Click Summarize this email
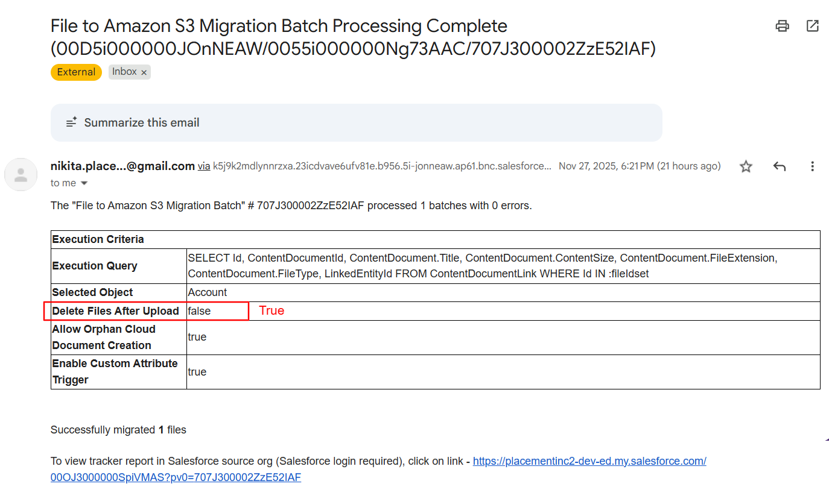Image resolution: width=829 pixels, height=504 pixels. pyautogui.click(x=357, y=122)
